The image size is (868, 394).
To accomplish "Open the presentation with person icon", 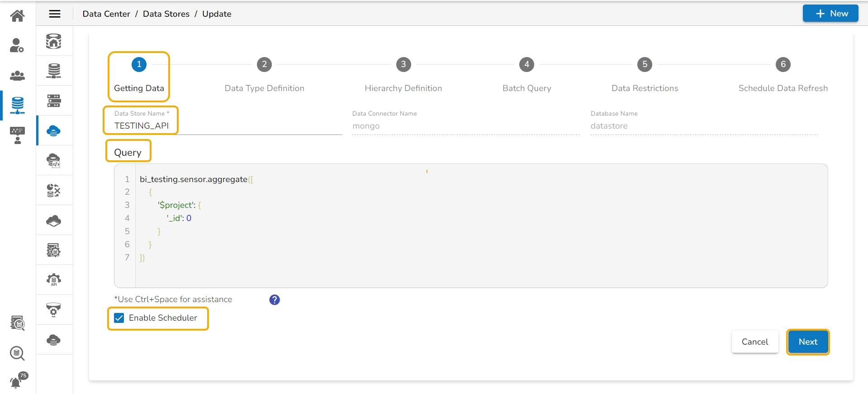I will click(x=17, y=135).
